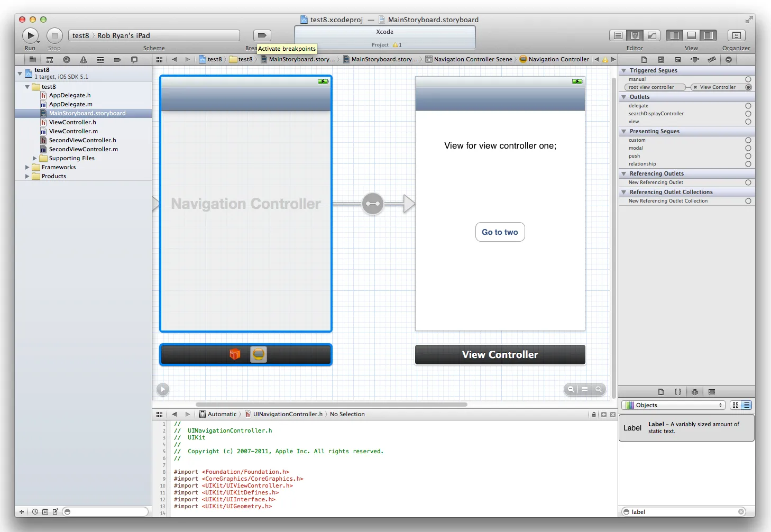Zoom out the storyboard canvas

click(x=571, y=389)
